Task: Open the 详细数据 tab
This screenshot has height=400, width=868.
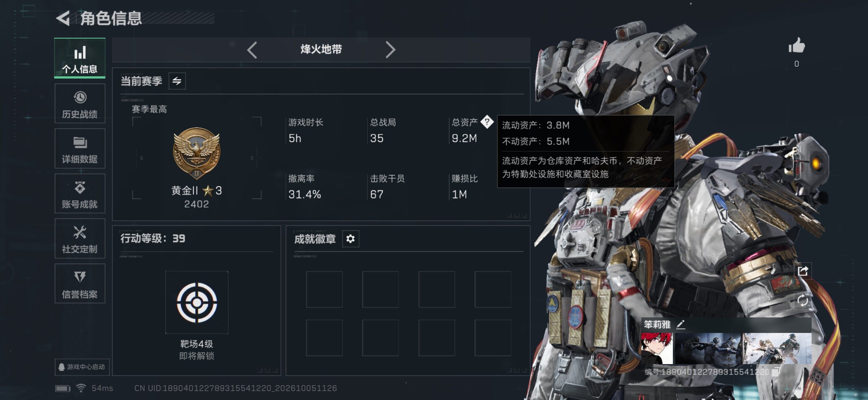Action: pos(80,149)
